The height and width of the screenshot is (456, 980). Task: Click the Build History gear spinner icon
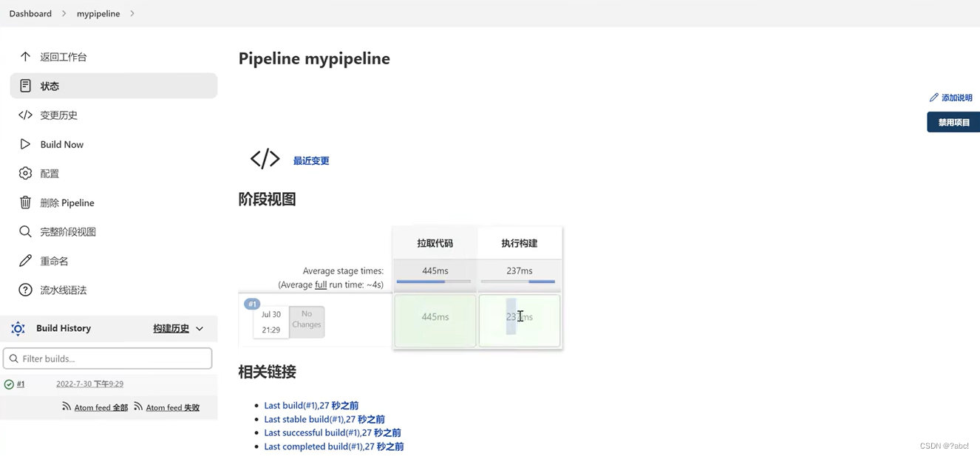(x=18, y=328)
